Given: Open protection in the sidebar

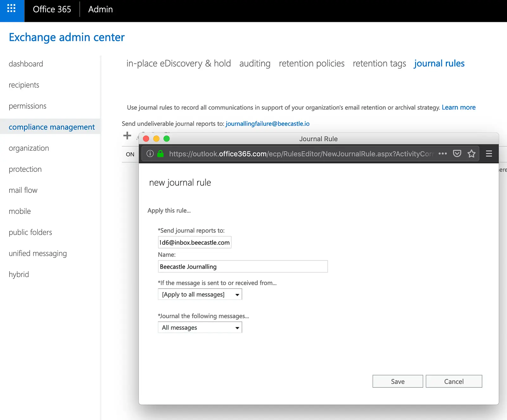Looking at the screenshot, I should tap(25, 169).
